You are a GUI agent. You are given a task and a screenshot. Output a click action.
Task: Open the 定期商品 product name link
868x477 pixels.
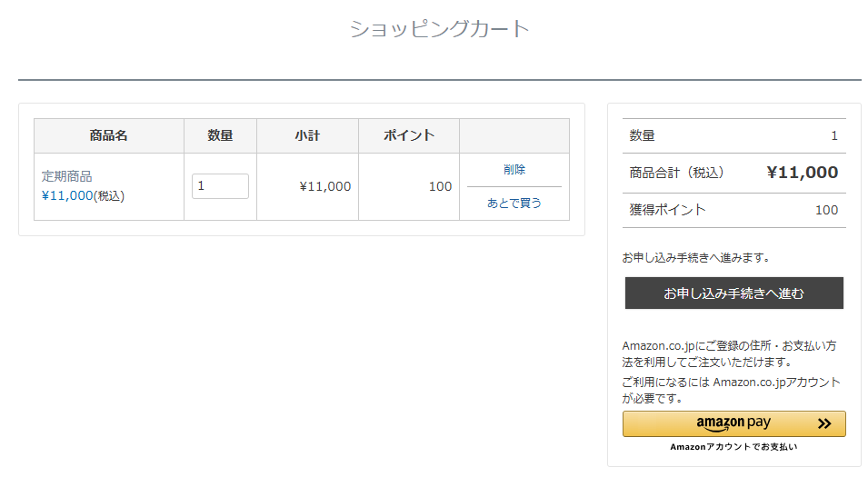tap(67, 176)
